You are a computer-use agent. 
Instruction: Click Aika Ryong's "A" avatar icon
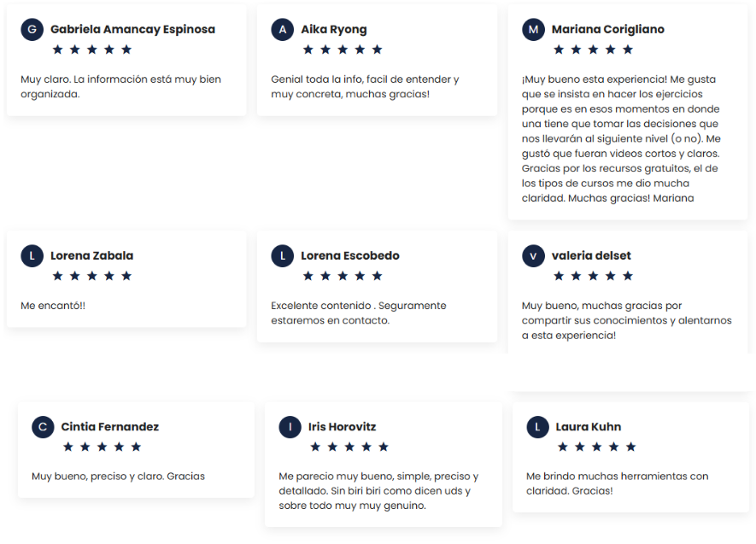point(282,29)
